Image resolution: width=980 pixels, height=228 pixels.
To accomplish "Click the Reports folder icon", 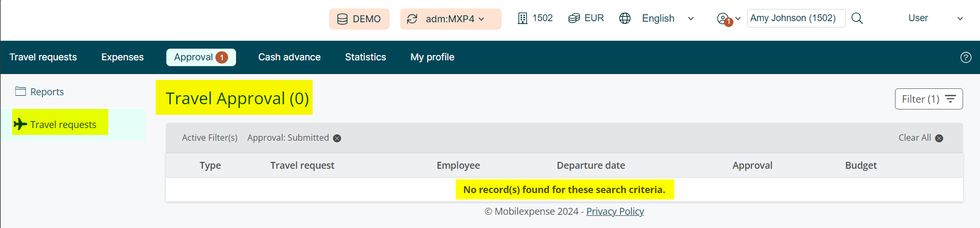I will click(x=21, y=92).
